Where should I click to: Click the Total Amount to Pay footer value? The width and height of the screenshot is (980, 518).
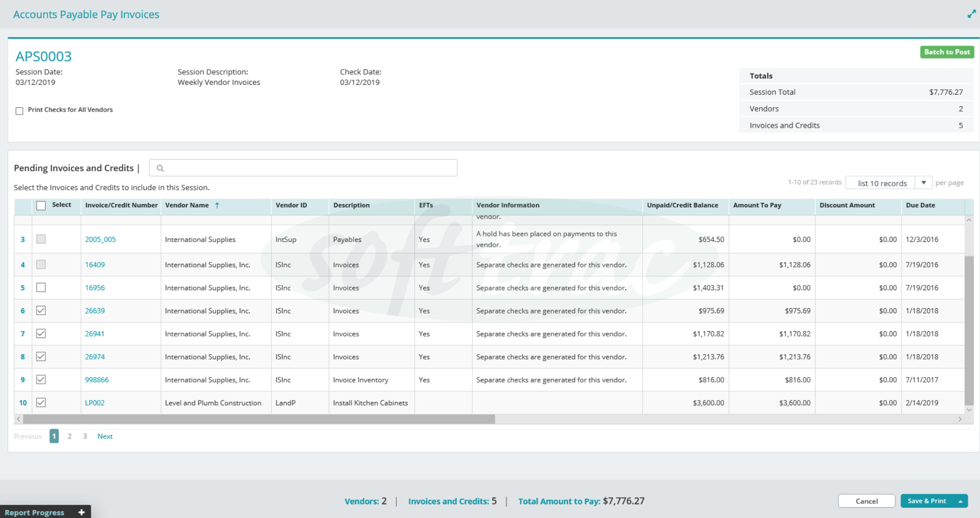(x=624, y=501)
